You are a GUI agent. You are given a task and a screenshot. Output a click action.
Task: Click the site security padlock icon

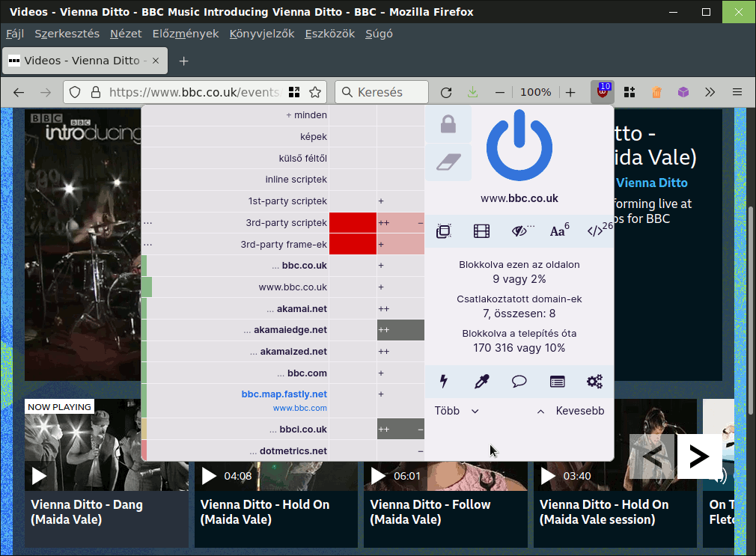tap(96, 92)
